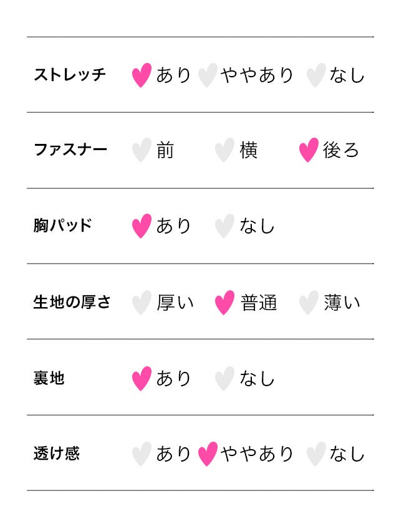
Task: Select the gray heart for ファスナー 横
Action: click(x=224, y=150)
